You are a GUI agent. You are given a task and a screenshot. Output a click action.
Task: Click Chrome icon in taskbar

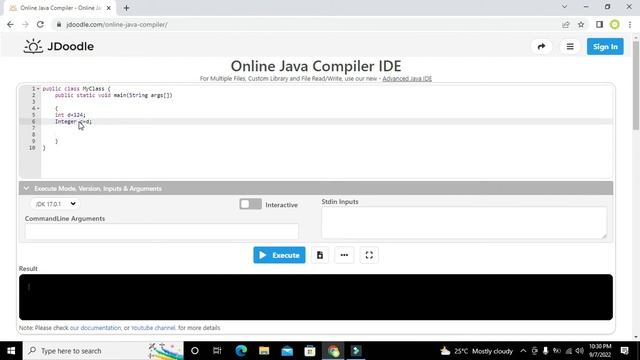[333, 351]
